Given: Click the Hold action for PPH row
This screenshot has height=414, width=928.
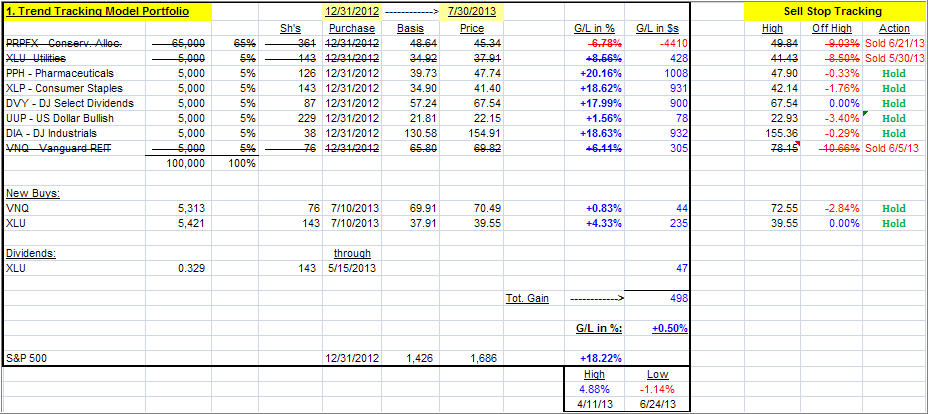Looking at the screenshot, I should (894, 73).
